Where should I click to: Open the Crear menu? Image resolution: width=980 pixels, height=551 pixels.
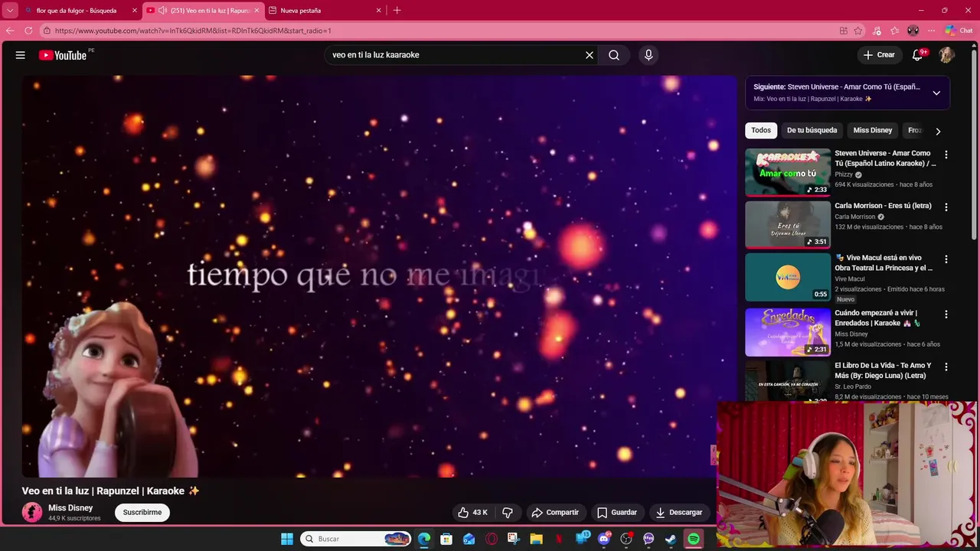coord(879,55)
